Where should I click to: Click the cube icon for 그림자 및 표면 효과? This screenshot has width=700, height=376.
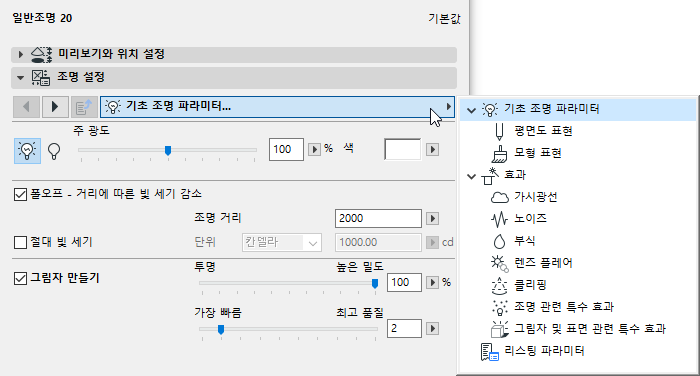pos(500,330)
